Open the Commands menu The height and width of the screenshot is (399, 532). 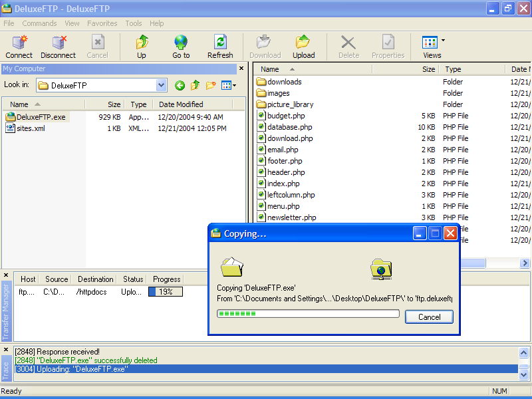click(x=39, y=23)
